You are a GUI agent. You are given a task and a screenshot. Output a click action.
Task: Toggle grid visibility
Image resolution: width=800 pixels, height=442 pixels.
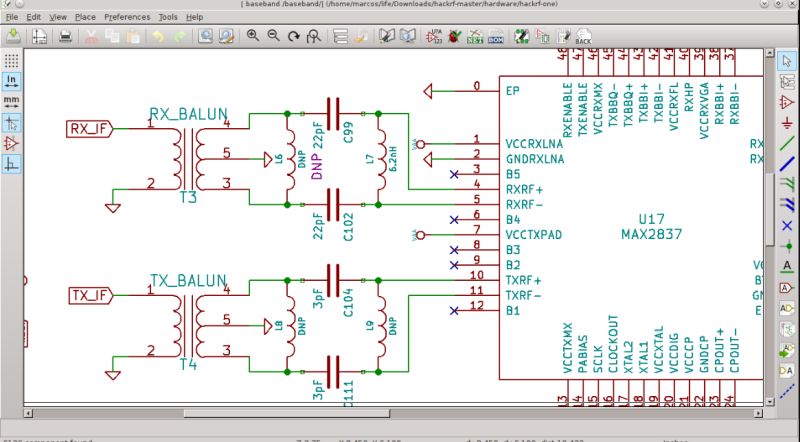[x=11, y=61]
